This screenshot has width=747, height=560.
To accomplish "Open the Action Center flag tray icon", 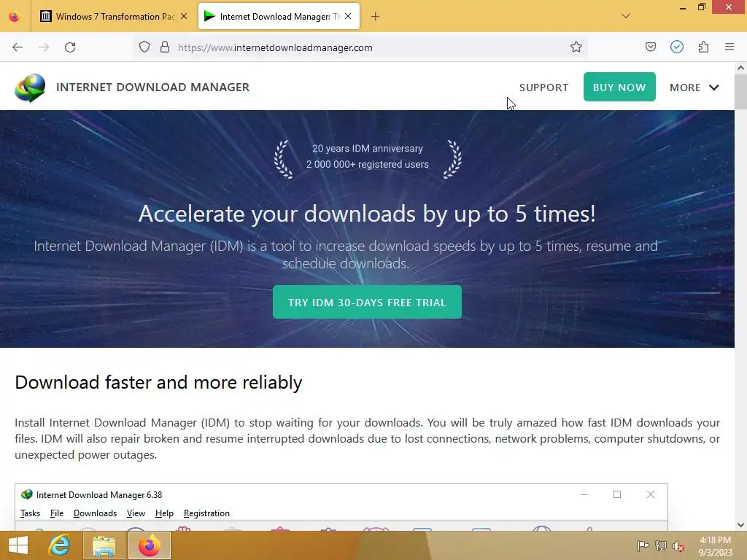I will coord(643,545).
